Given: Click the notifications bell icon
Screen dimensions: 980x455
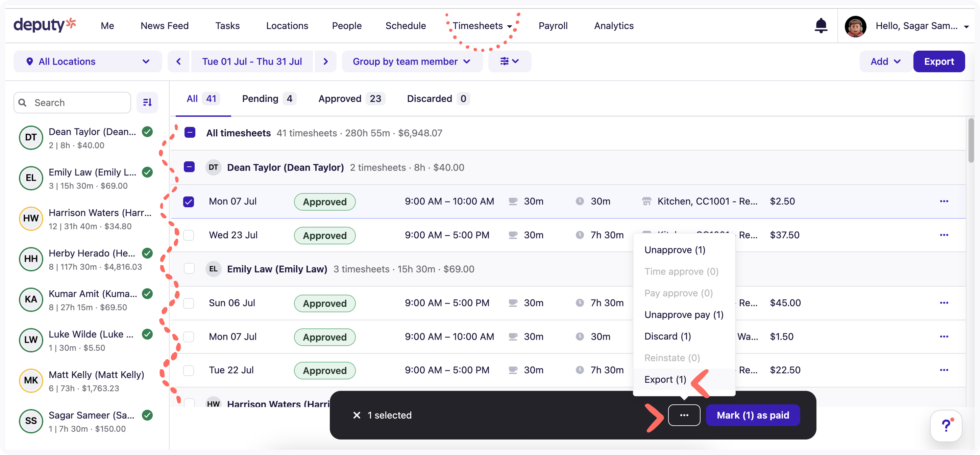Looking at the screenshot, I should tap(820, 25).
